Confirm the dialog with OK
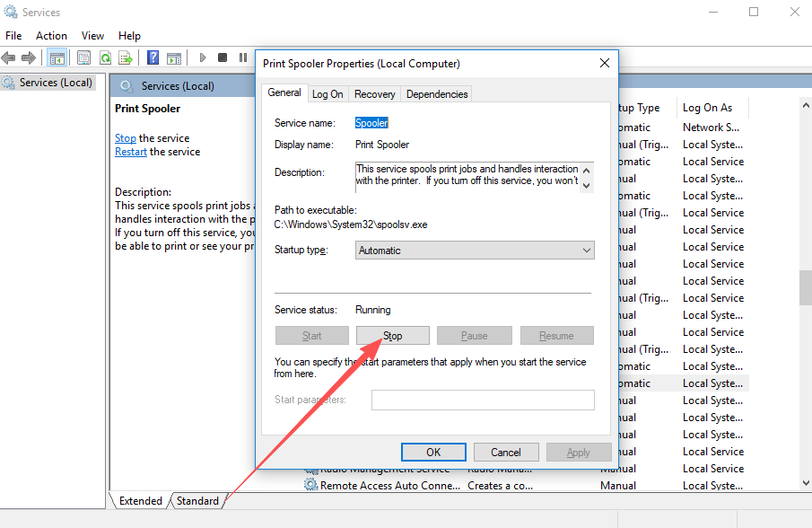This screenshot has width=812, height=528. point(433,453)
